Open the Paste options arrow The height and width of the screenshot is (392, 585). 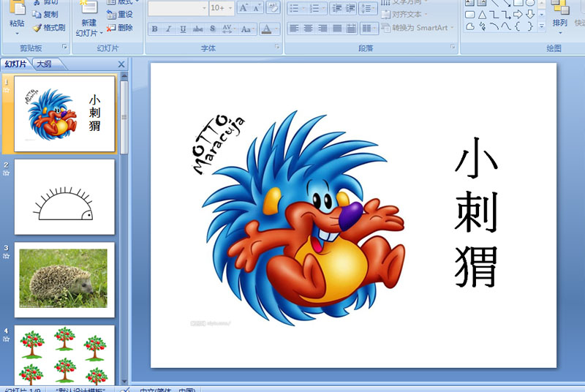[17, 34]
